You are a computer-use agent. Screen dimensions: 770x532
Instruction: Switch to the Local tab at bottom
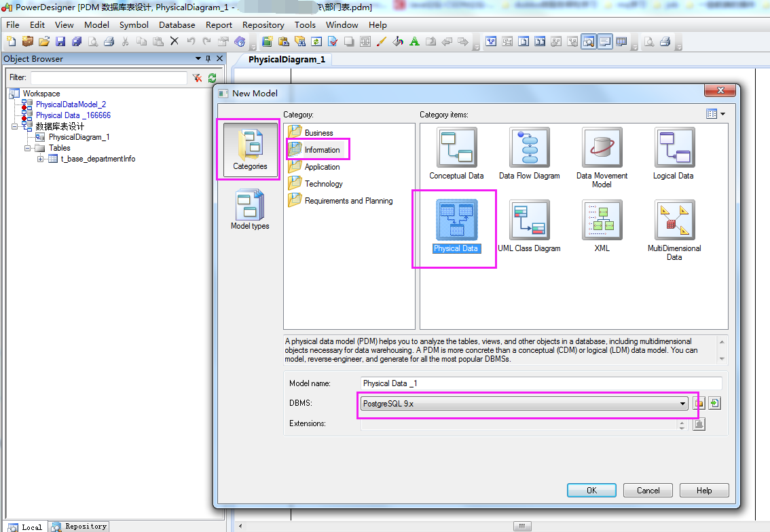26,527
